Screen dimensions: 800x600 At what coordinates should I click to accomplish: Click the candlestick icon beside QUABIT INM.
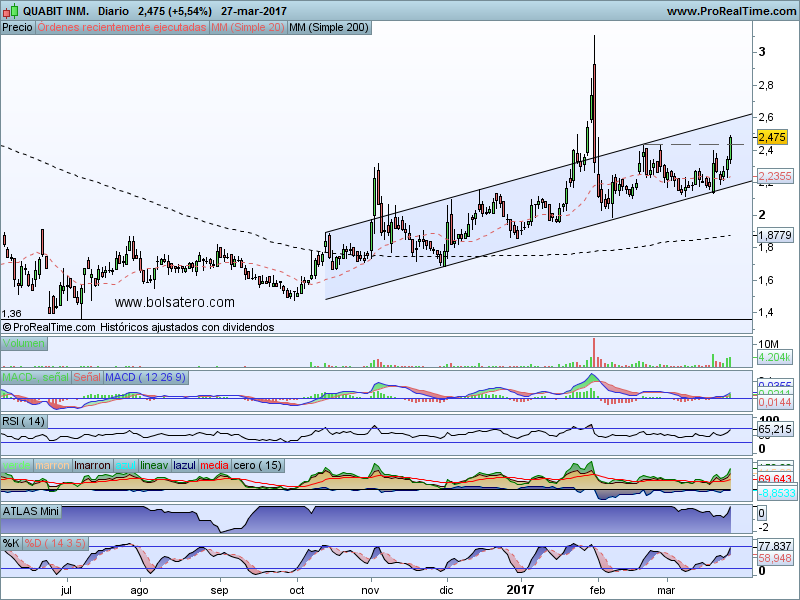[x=10, y=10]
